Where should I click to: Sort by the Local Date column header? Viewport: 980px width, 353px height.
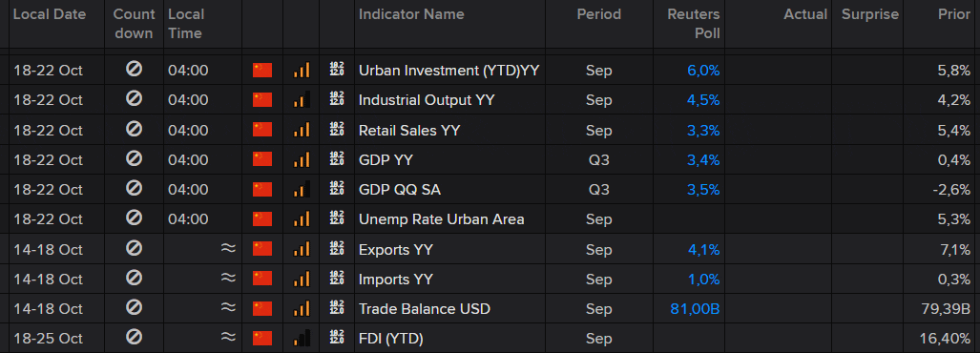50,13
